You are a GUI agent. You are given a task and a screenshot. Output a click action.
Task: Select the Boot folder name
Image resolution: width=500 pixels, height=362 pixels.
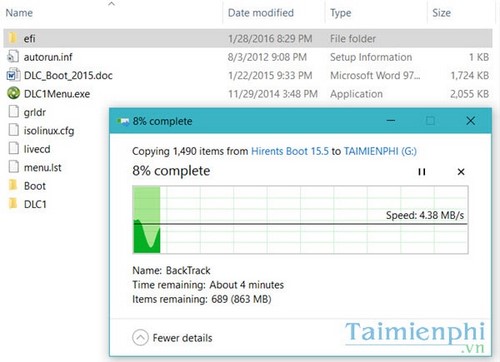pos(35,186)
